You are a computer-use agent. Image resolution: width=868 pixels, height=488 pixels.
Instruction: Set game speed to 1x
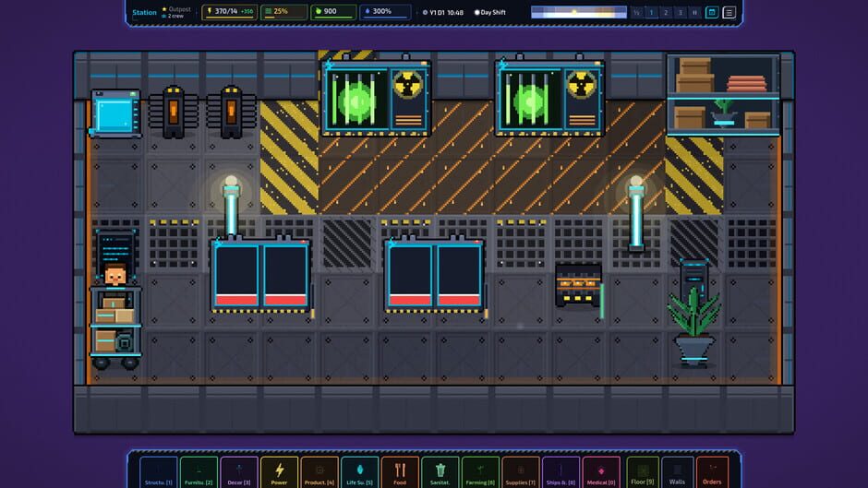pyautogui.click(x=652, y=12)
